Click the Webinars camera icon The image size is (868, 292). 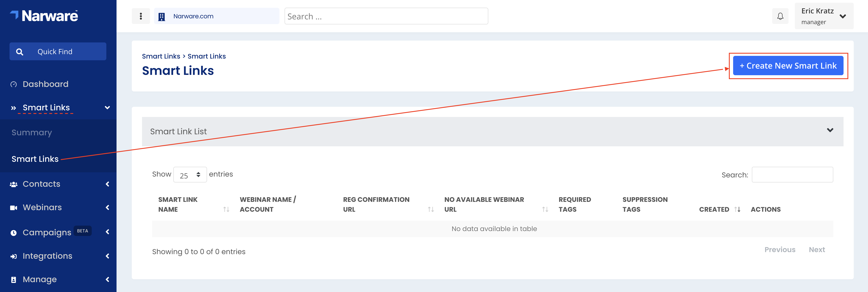coord(13,208)
